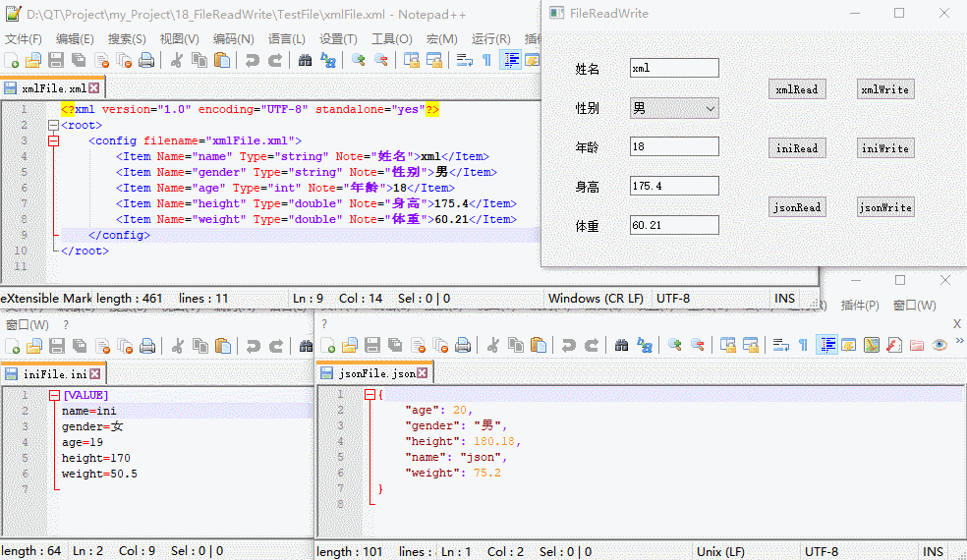Open the 文件(F) menu
Screen dimensions: 967x560
[x=24, y=39]
